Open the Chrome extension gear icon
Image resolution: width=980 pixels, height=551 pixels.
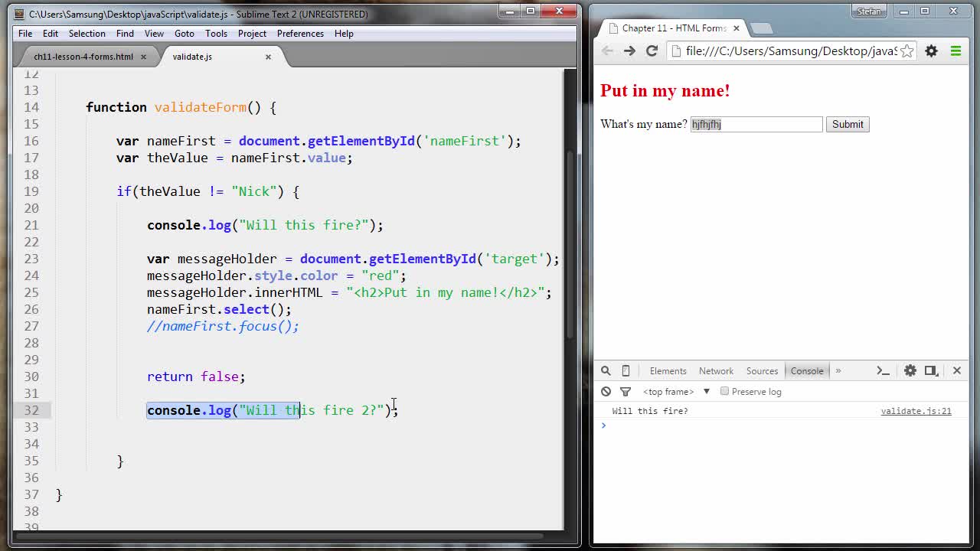click(x=931, y=51)
